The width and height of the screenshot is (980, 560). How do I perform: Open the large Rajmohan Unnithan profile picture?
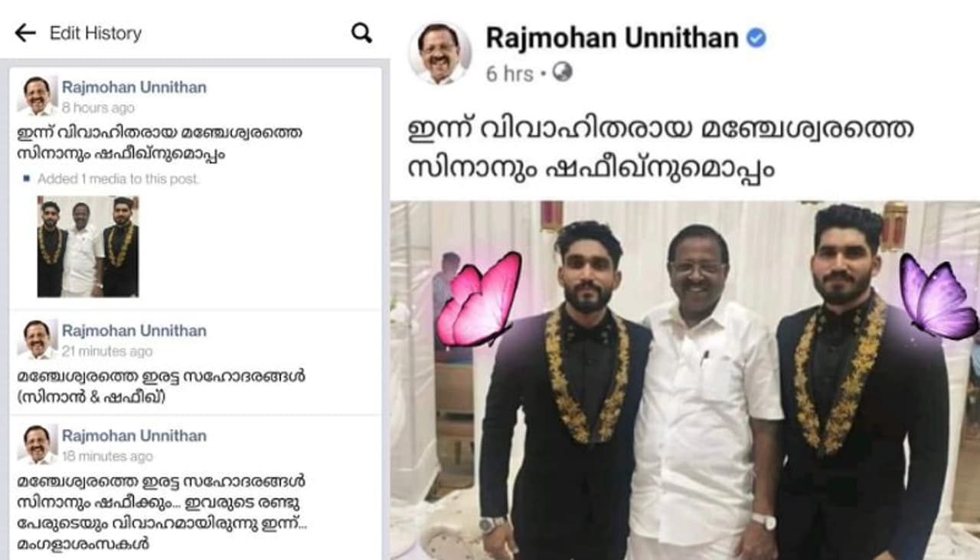(x=439, y=53)
